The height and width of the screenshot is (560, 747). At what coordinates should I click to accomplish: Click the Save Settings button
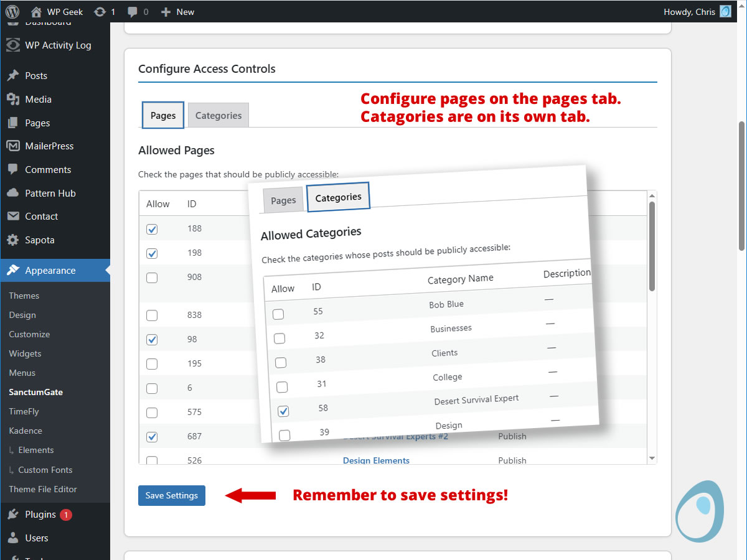pyautogui.click(x=171, y=495)
